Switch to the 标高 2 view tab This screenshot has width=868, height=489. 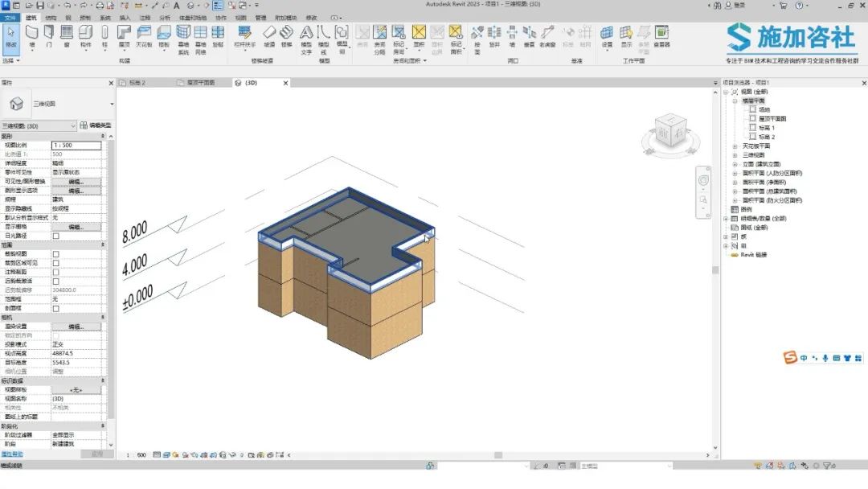136,83
